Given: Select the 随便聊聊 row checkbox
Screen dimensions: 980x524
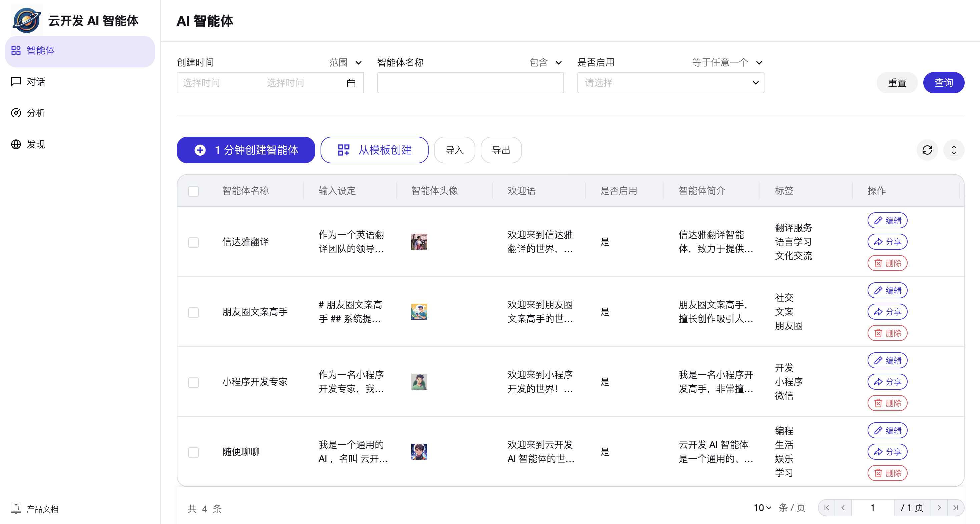Looking at the screenshot, I should pos(193,452).
